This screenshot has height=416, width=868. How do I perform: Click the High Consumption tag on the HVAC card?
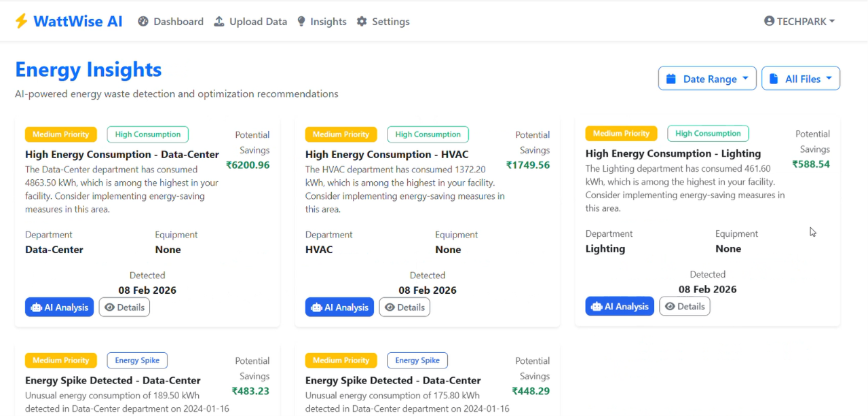click(428, 134)
